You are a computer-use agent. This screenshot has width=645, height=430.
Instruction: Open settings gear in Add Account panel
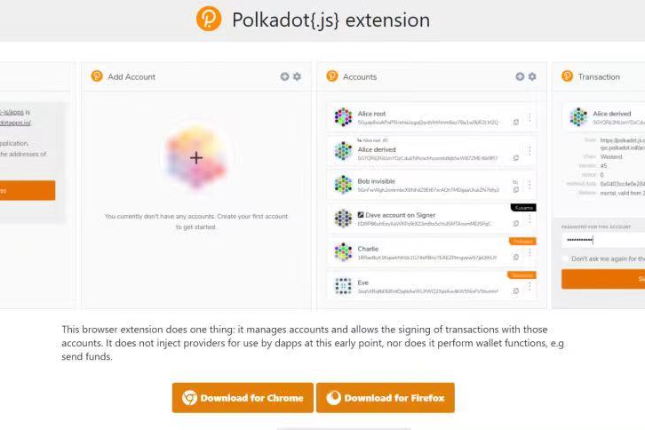click(x=297, y=77)
